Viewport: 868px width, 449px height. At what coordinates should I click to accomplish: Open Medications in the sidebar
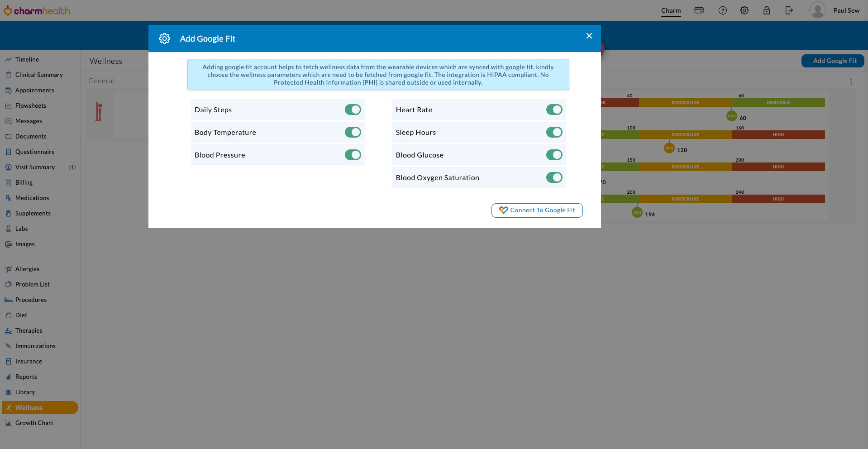(x=32, y=198)
